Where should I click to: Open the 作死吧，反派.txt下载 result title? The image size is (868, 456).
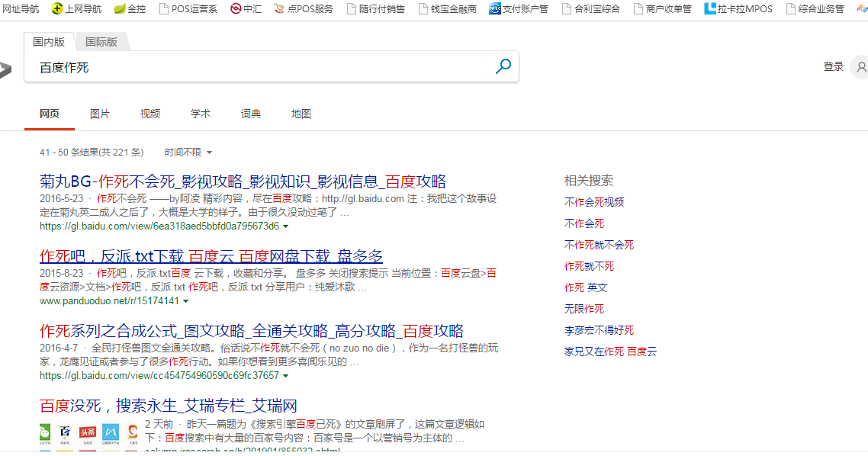click(x=211, y=256)
